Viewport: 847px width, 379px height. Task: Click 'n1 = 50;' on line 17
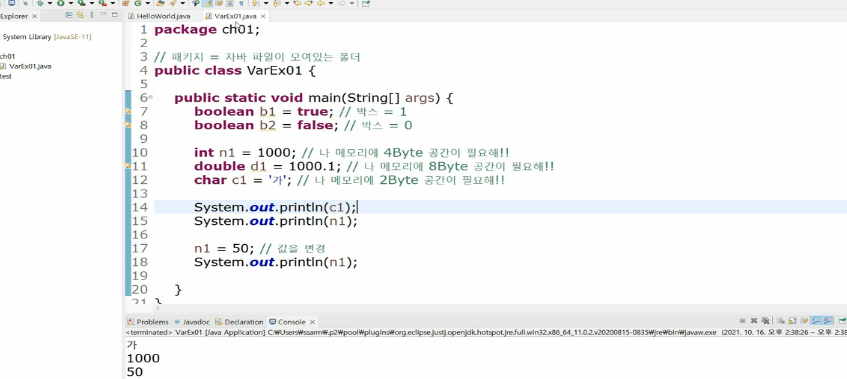click(224, 248)
